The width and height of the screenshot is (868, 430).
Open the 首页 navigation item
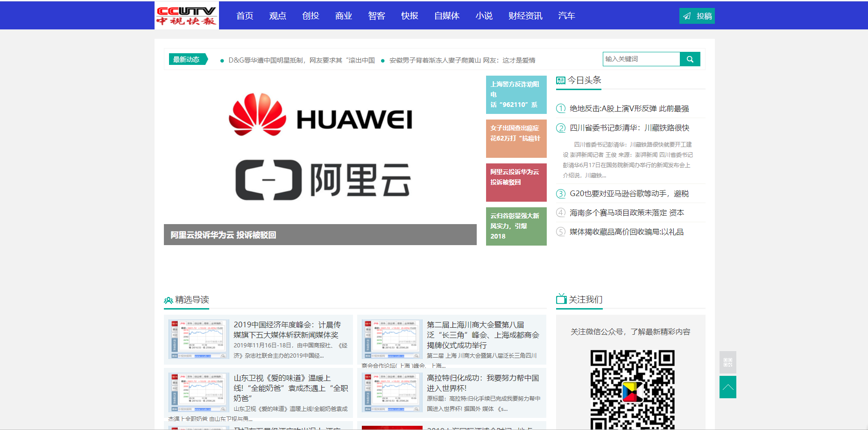coord(244,16)
